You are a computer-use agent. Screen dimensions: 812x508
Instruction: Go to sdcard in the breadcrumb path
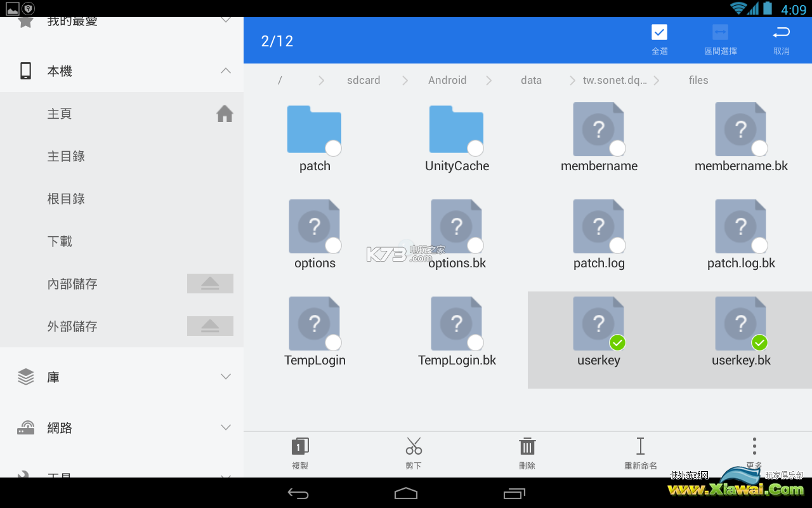(363, 80)
